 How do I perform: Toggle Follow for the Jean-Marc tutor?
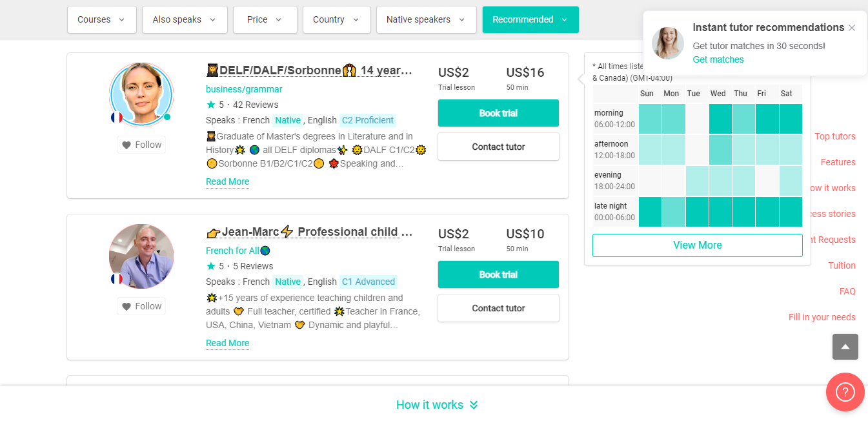pyautogui.click(x=141, y=306)
